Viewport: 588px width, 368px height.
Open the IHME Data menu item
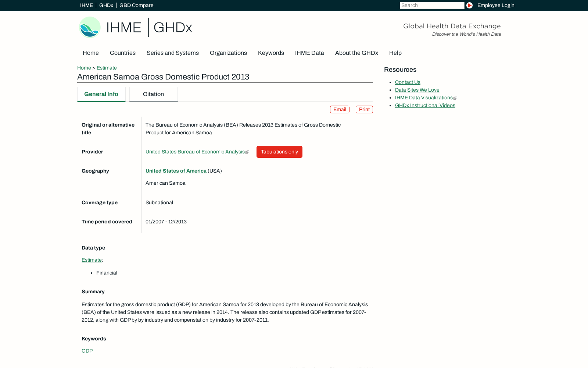point(309,53)
